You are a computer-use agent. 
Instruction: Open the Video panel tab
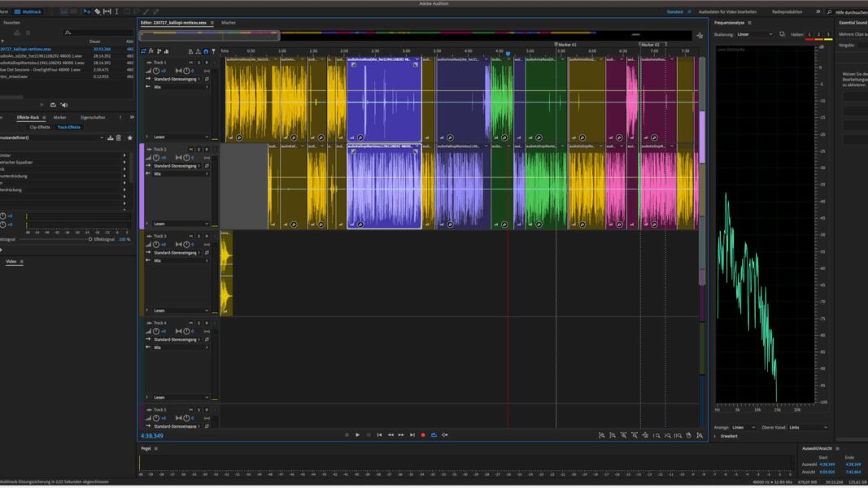coord(11,261)
